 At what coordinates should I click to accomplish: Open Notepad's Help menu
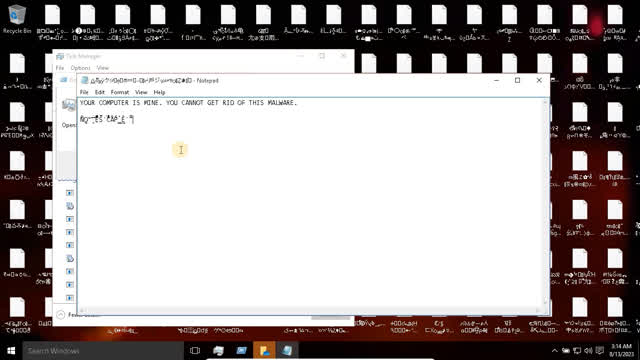[x=159, y=92]
